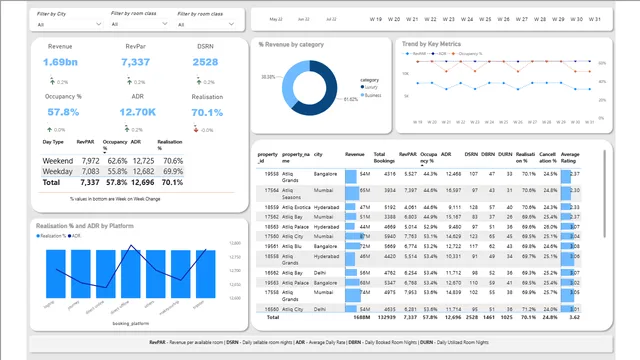Sort property table by Cancellation % header
640x360 pixels.
coord(547,158)
